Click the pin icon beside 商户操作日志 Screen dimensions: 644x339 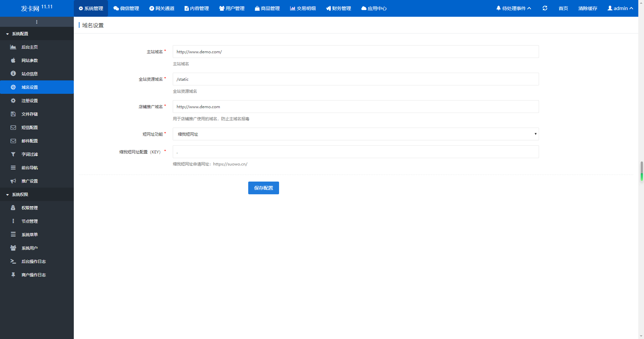(13, 275)
